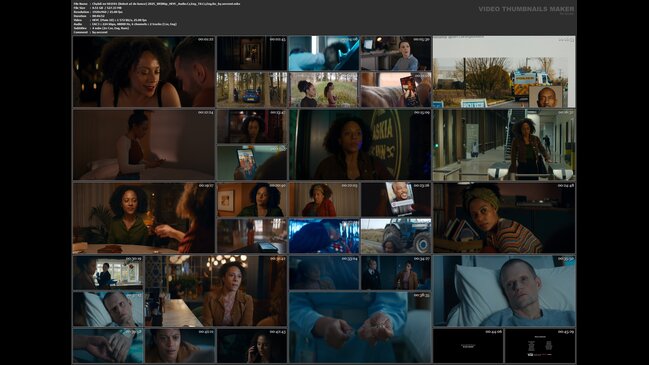
Task: Open thumbnail of woman in tan jacket at bar
Action: point(216,291)
